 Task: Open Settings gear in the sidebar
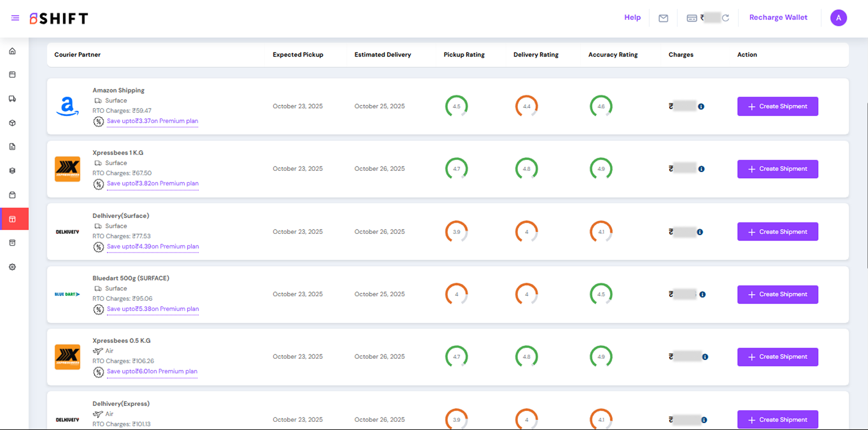13,267
